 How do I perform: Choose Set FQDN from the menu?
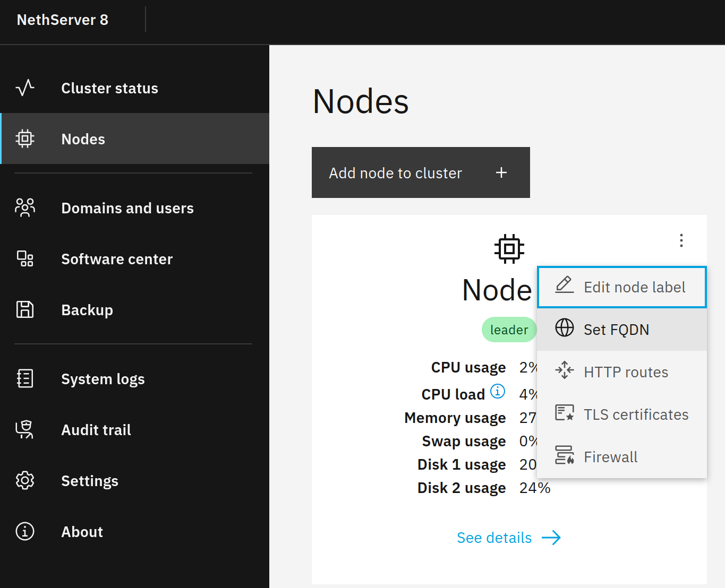(x=622, y=330)
